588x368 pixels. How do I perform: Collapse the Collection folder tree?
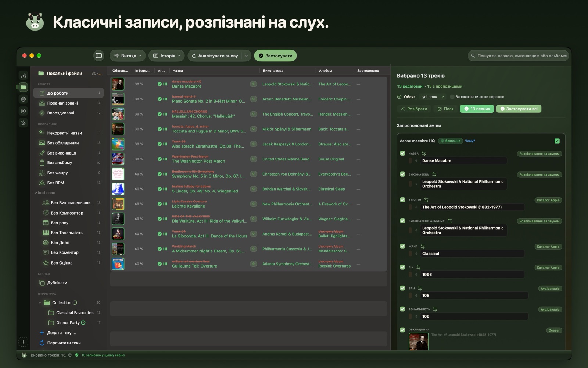[40, 303]
